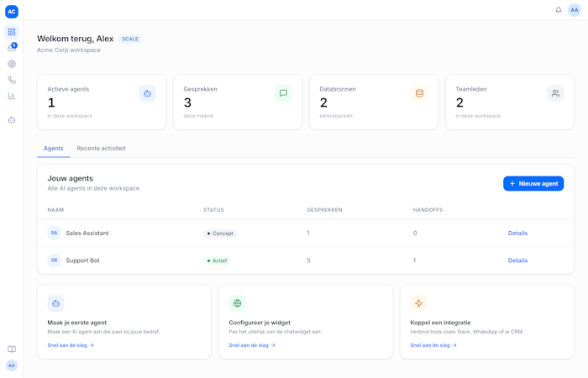Click the notification bell icon
The width and height of the screenshot is (588, 378).
tap(559, 10)
